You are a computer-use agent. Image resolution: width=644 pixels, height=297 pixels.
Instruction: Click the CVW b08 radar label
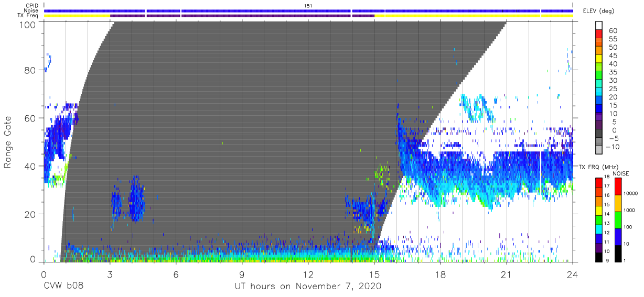[x=63, y=287]
